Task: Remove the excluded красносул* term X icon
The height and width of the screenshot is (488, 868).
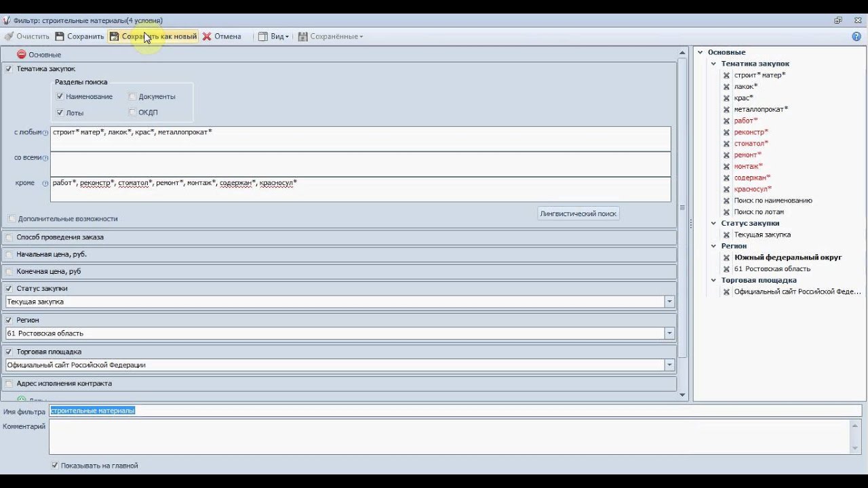Action: pyautogui.click(x=726, y=189)
